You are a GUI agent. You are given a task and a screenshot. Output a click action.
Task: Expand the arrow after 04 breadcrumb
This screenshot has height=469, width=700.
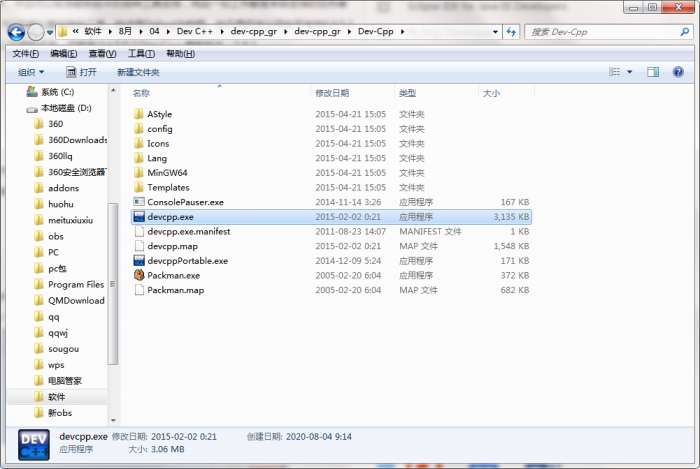pos(168,32)
